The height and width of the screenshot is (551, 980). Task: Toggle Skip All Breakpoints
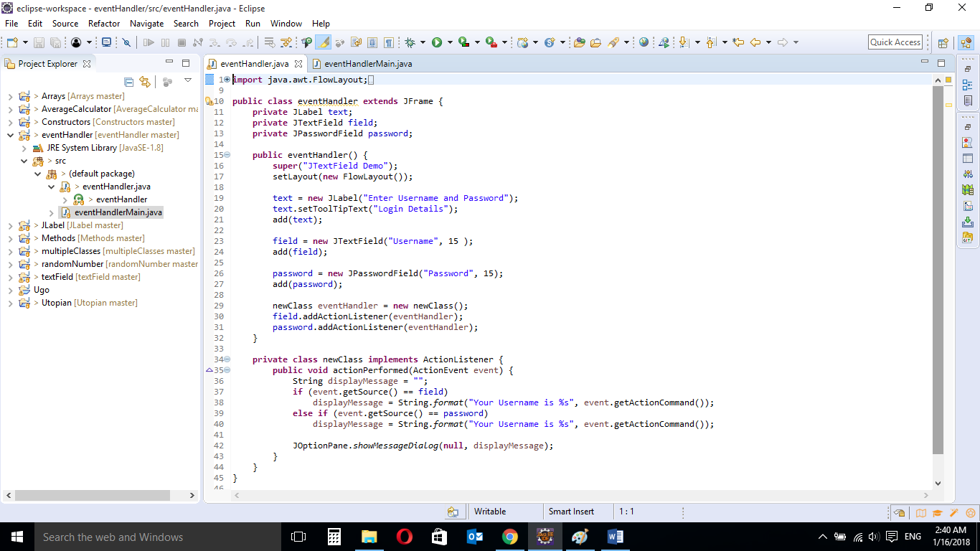(126, 42)
